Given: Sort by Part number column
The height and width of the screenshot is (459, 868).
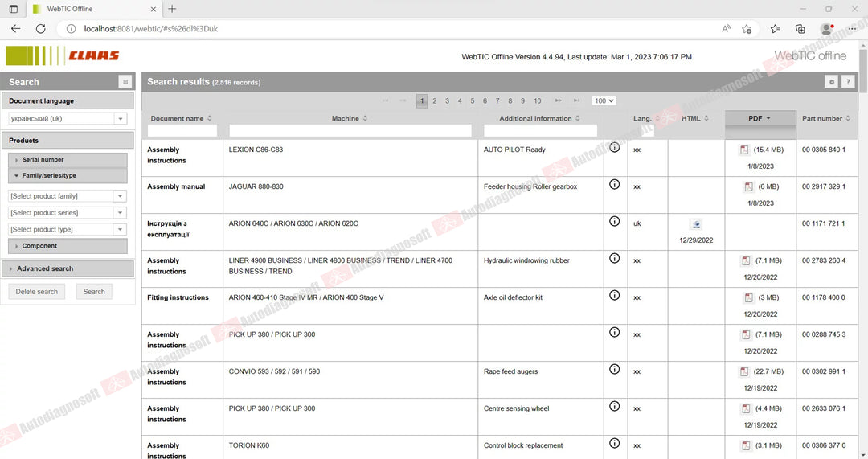Looking at the screenshot, I should coord(826,118).
